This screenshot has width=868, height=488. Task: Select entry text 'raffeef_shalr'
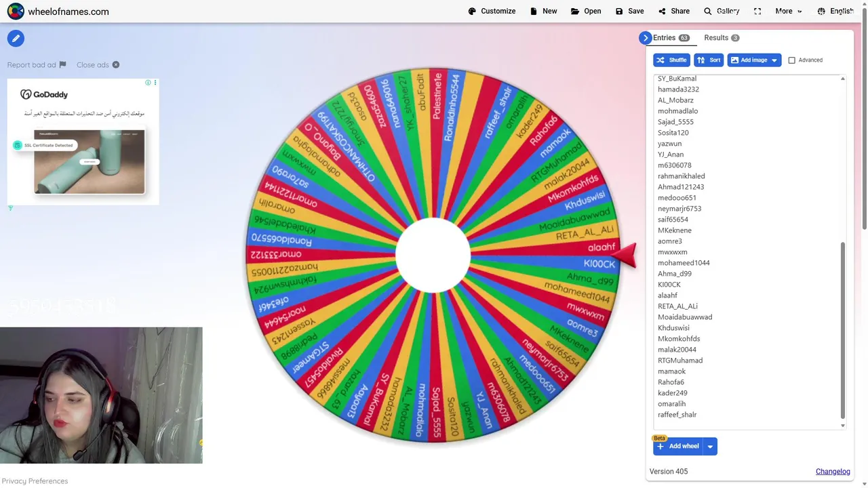(677, 415)
